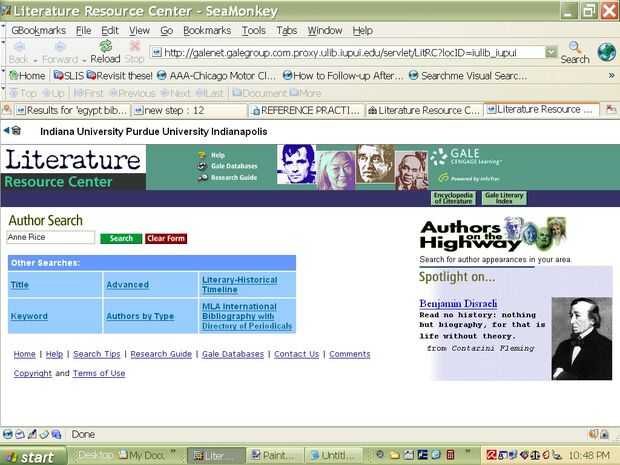Image resolution: width=620 pixels, height=465 pixels.
Task: Open the Benjamin Disraeli spotlight link
Action: pyautogui.click(x=458, y=303)
